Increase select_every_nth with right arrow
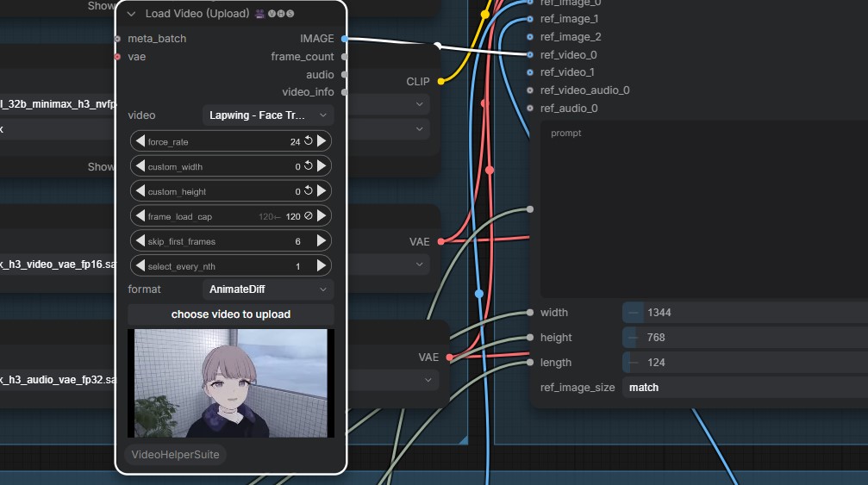 [x=322, y=265]
